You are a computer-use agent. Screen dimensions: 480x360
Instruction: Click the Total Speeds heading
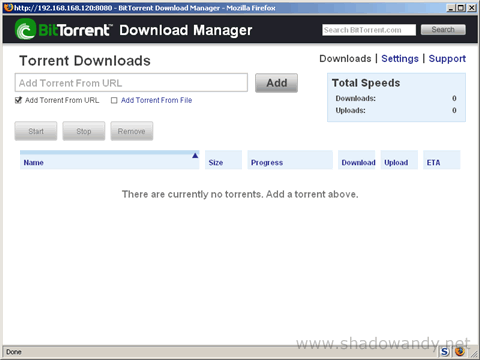366,83
